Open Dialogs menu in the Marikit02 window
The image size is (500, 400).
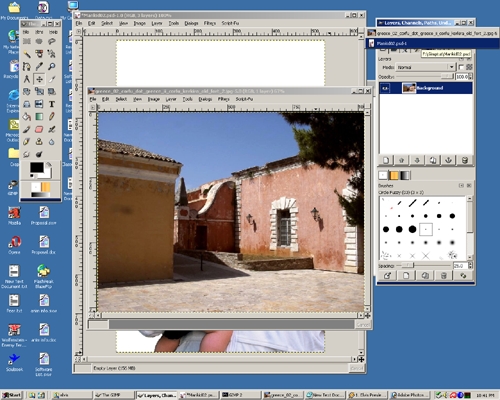(x=191, y=23)
